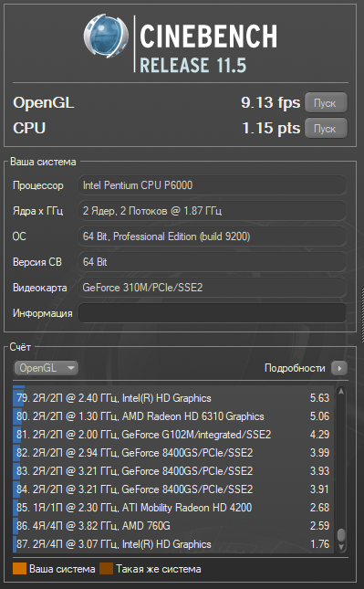This screenshot has height=589, width=364.
Task: Click the OpenGL label in the results header
Action: pos(44,102)
